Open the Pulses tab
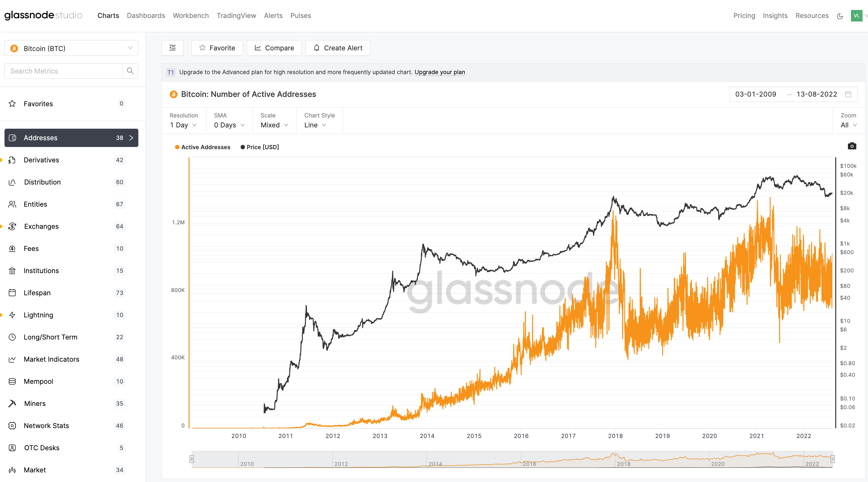Screen dimensions: 868x482 [300, 15]
